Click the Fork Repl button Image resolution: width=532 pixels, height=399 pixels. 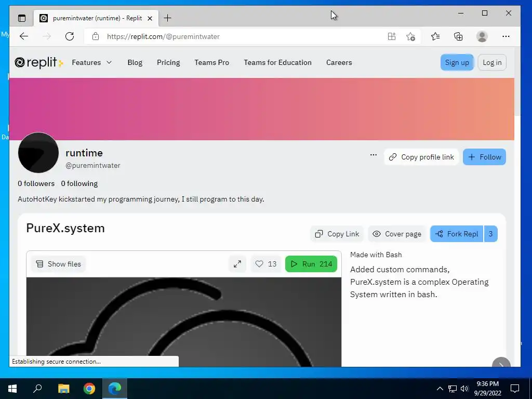click(x=457, y=234)
